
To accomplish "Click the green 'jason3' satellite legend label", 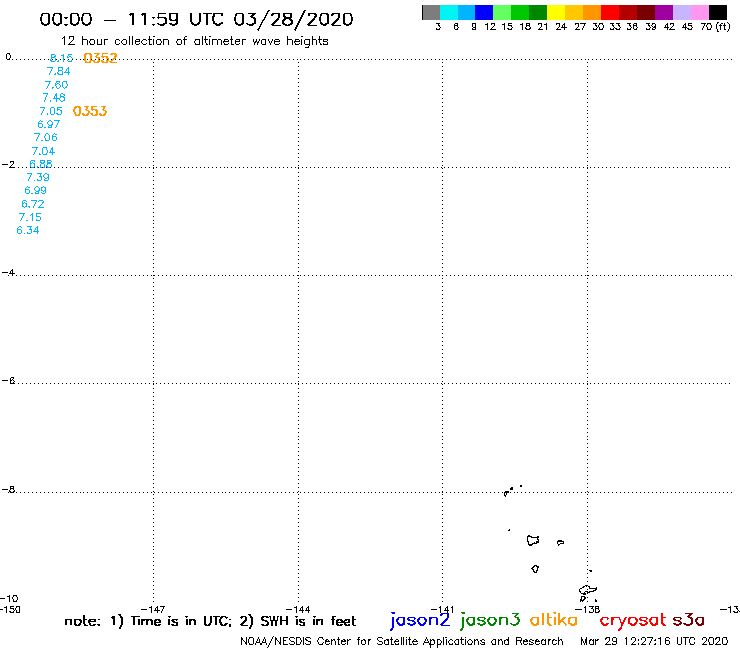I will click(490, 620).
